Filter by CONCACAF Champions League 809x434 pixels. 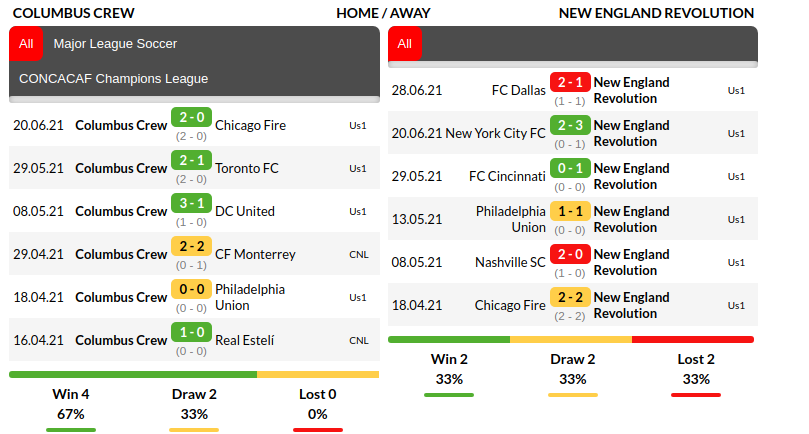pyautogui.click(x=113, y=79)
